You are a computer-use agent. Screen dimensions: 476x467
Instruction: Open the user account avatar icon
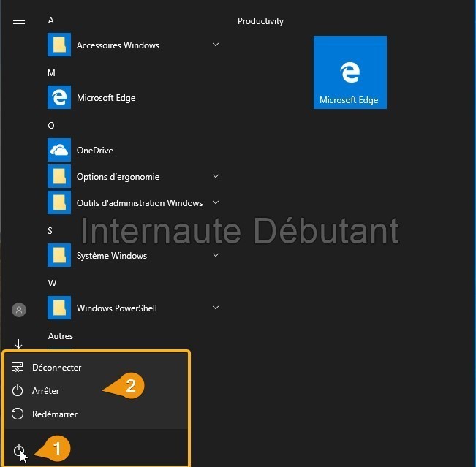19,310
